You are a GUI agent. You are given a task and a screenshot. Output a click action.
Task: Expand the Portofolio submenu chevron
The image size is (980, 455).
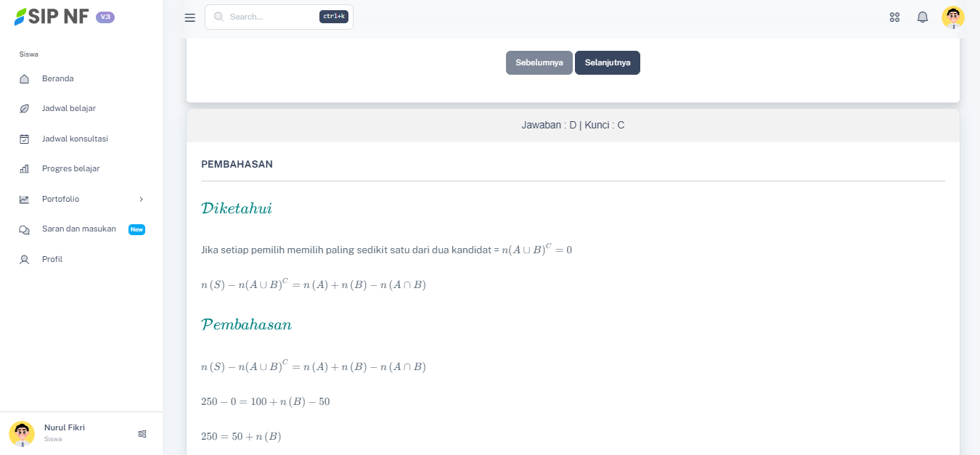pos(141,199)
